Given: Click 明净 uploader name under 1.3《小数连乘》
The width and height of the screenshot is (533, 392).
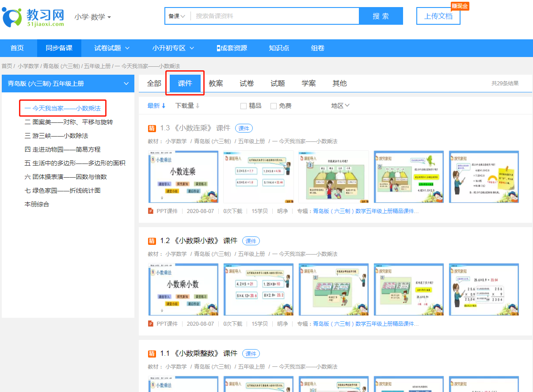Looking at the screenshot, I should pyautogui.click(x=282, y=211).
